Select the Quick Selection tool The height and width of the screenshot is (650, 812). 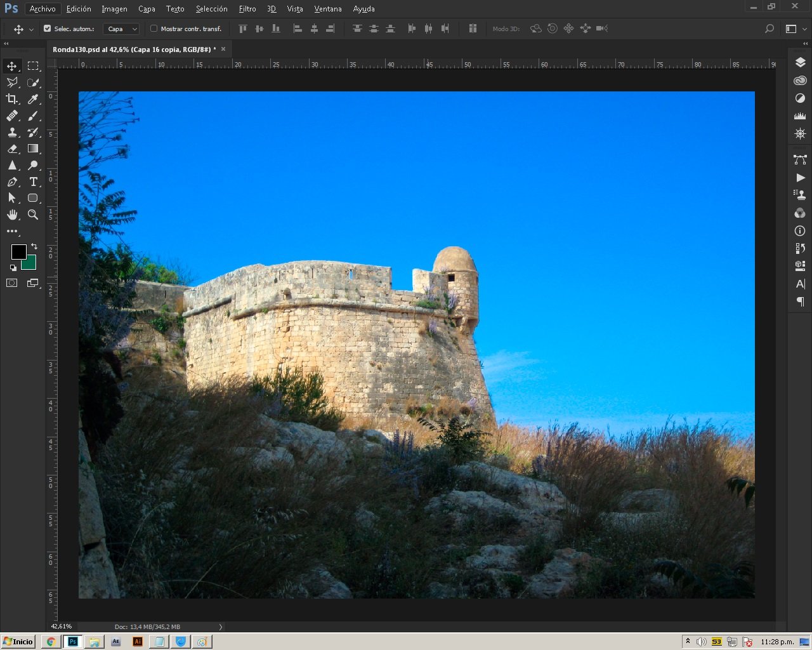point(33,83)
